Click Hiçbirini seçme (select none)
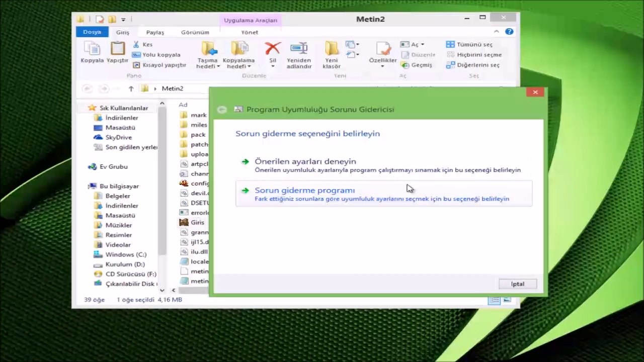This screenshot has width=644, height=362. [x=474, y=55]
